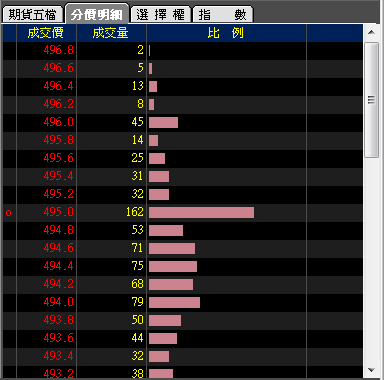Screen dimensions: 384x380
Task: Click the 162 volume bar
Action: [x=201, y=212]
